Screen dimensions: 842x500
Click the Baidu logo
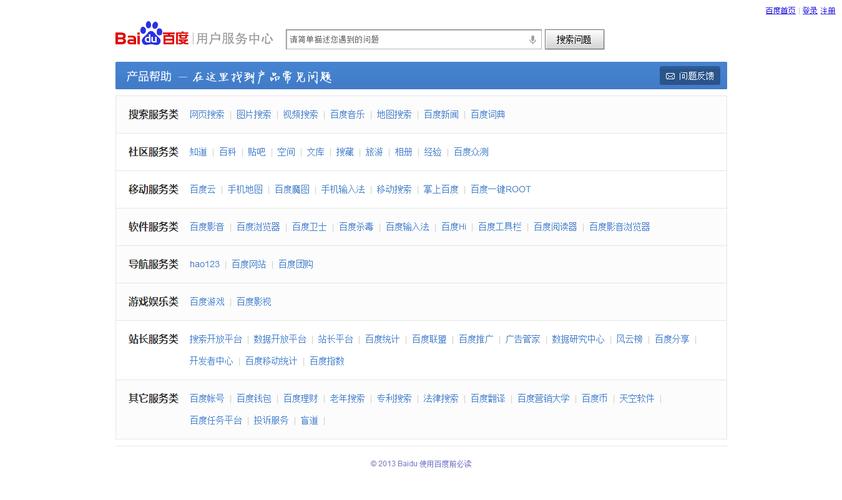[x=151, y=37]
